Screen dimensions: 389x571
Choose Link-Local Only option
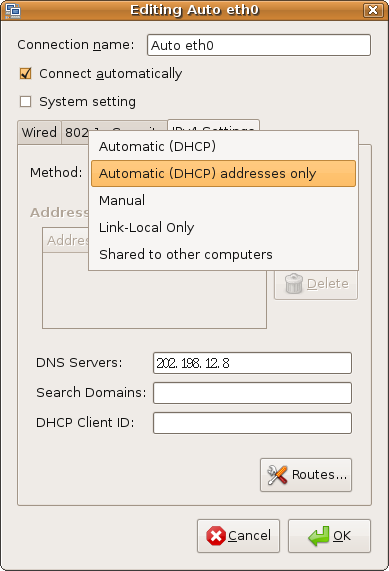tap(223, 227)
